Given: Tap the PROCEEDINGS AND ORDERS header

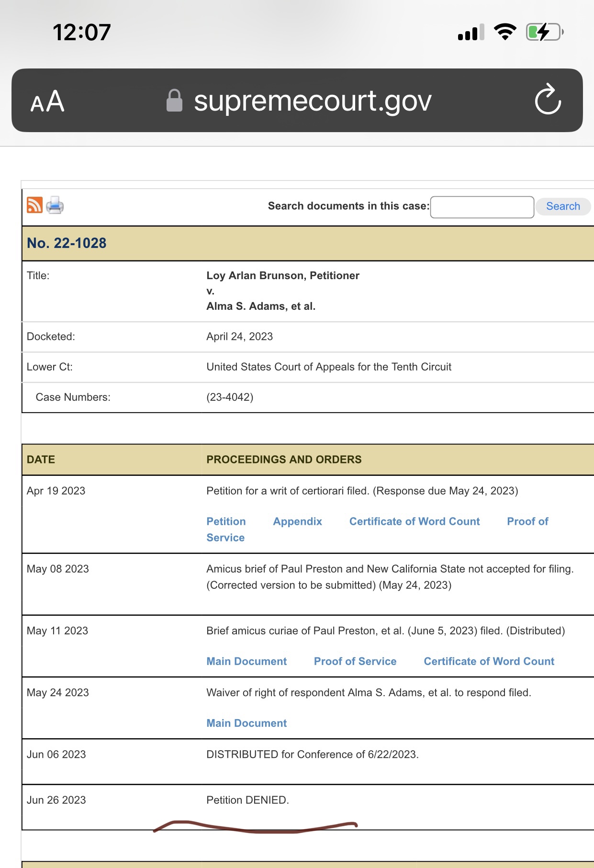Looking at the screenshot, I should pos(284,460).
